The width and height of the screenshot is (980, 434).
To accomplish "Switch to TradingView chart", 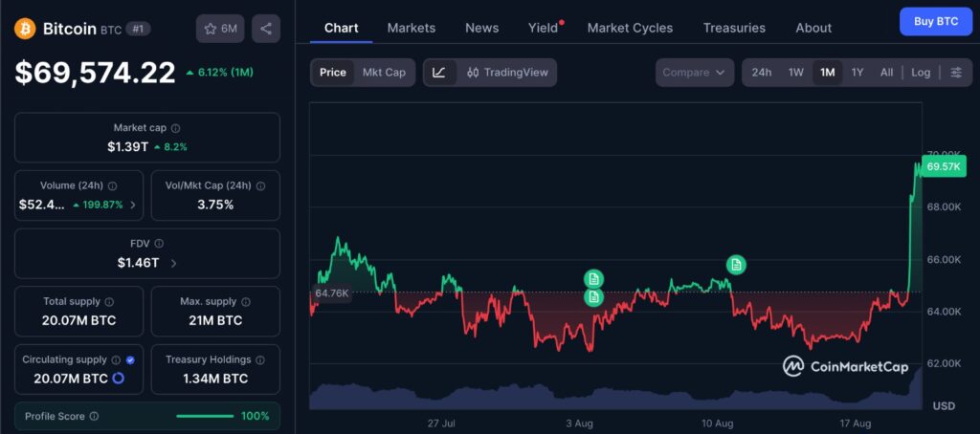I will (507, 73).
